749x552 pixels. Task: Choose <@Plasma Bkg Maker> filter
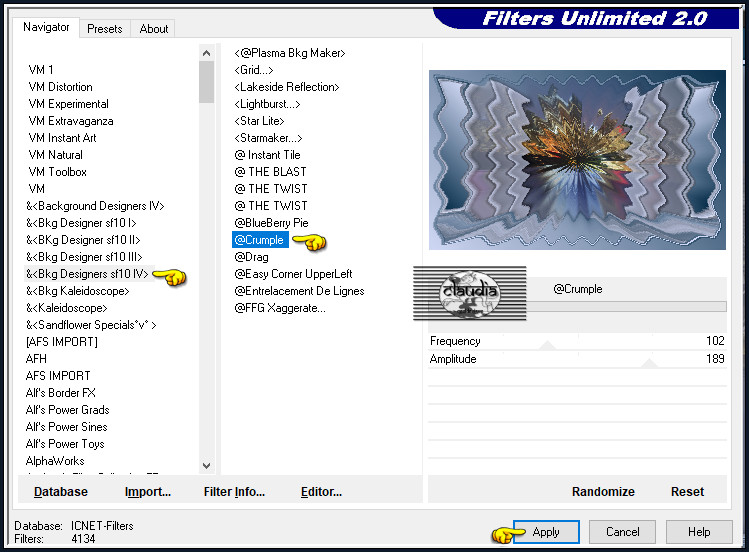coord(290,53)
